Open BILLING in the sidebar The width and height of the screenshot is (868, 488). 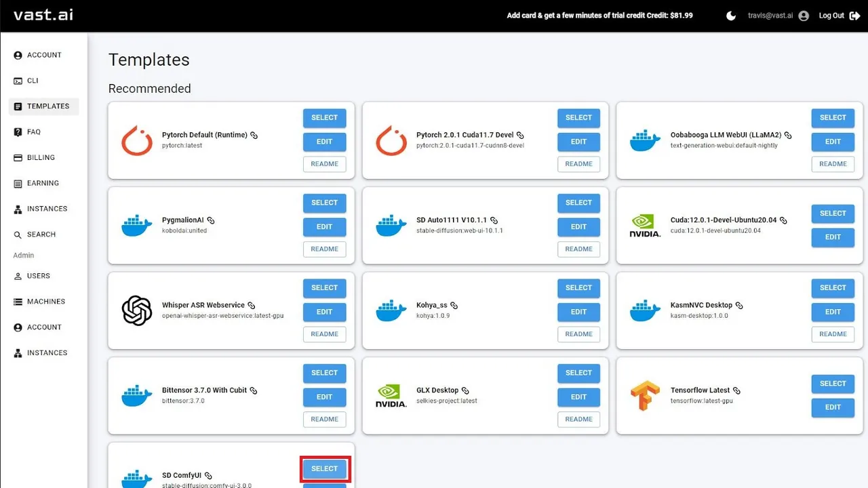[44, 157]
